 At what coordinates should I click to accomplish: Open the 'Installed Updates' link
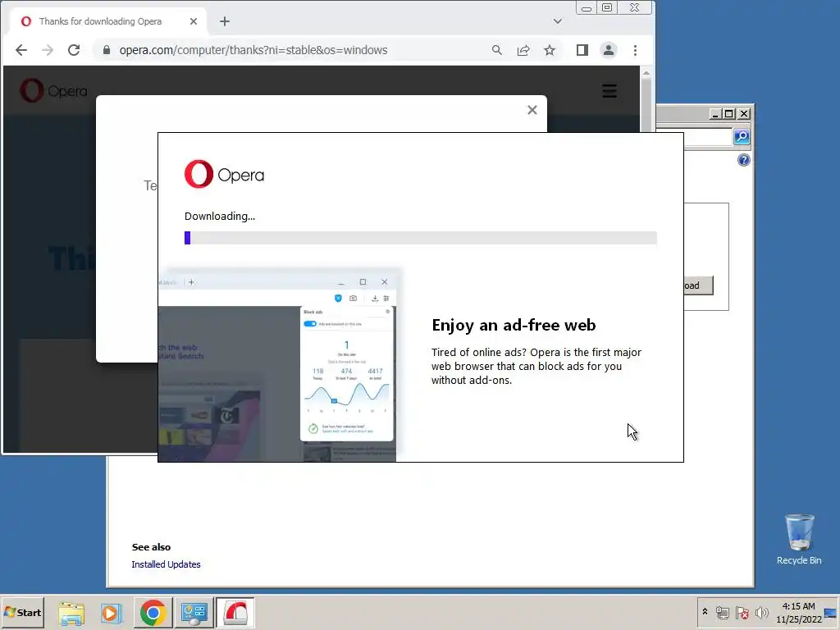click(x=166, y=564)
